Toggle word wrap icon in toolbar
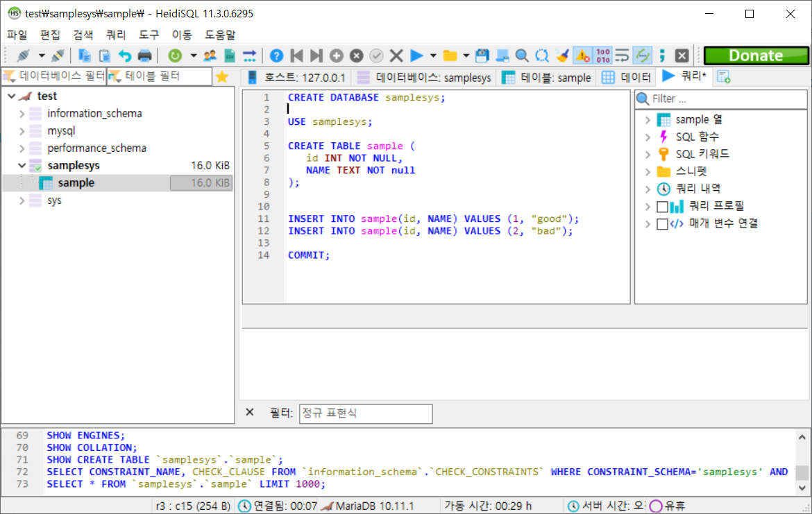The image size is (812, 514). [623, 55]
